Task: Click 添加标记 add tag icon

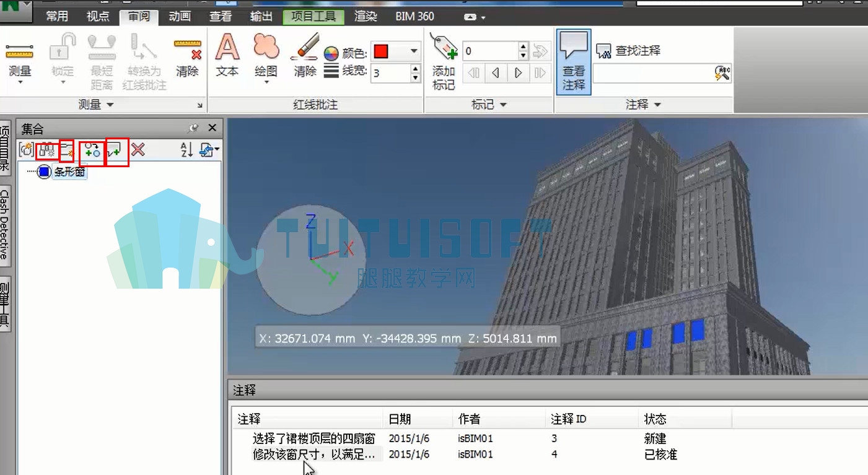Action: pyautogui.click(x=444, y=62)
